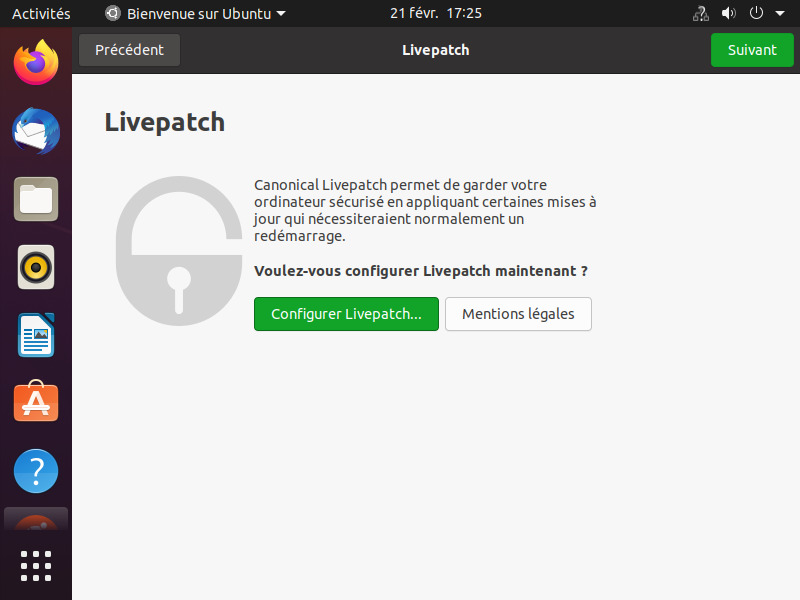Open the Help question mark icon
800x600 pixels.
(36, 470)
